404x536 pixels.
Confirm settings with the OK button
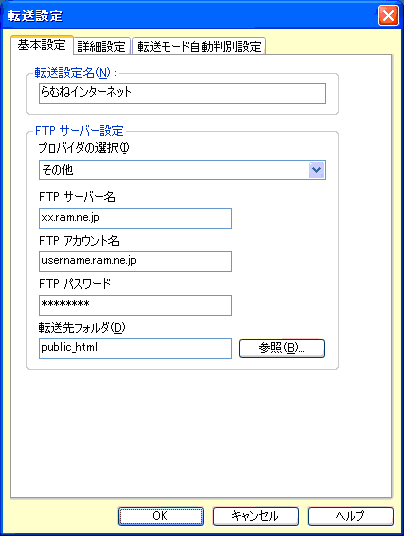(x=161, y=516)
